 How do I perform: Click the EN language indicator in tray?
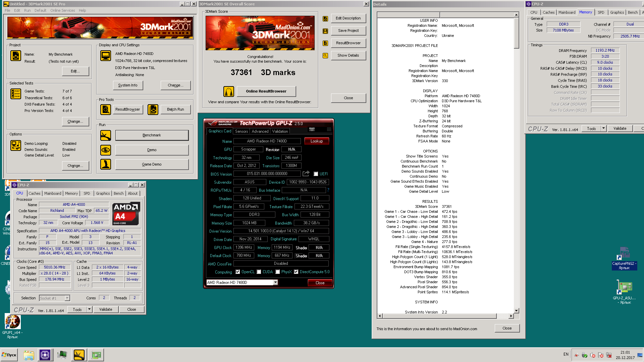tap(566, 354)
